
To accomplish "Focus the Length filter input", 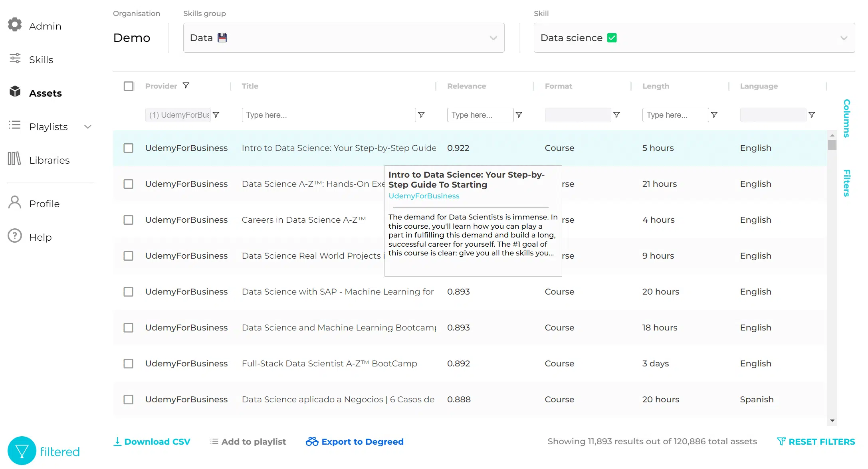I will (676, 115).
